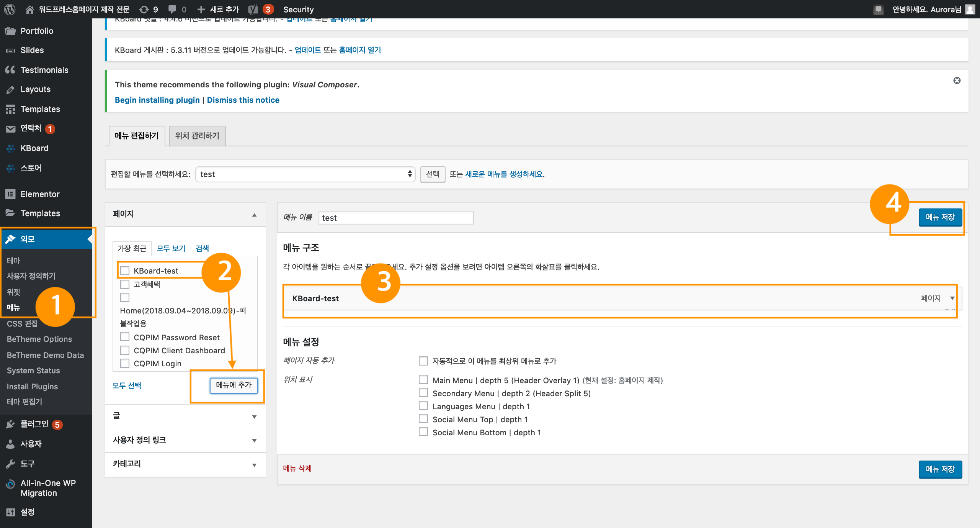980x528 pixels.
Task: Click the Yoast SEO icon
Action: 253,9
